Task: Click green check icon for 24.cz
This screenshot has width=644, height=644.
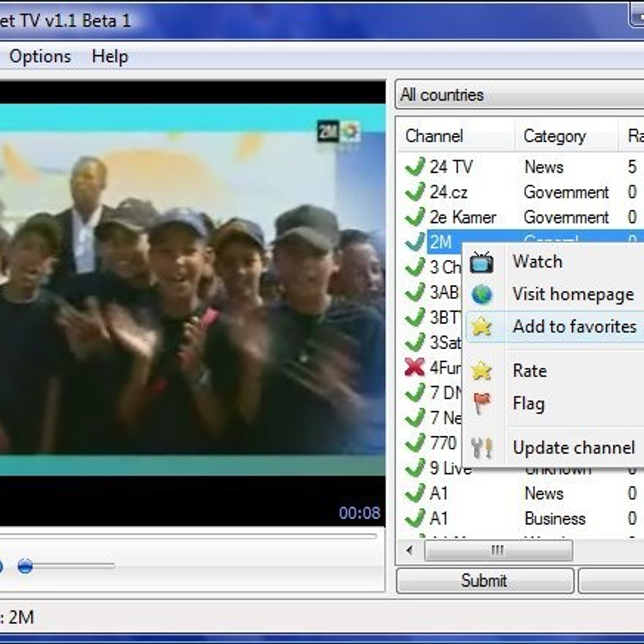Action: pos(415,192)
